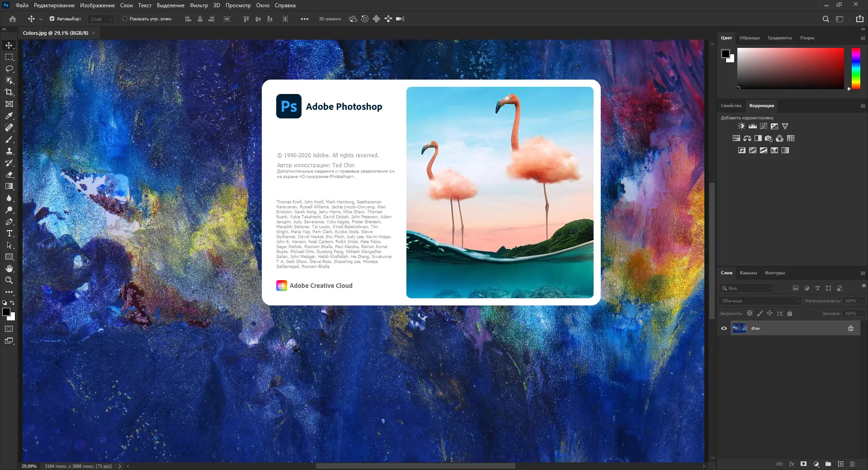868x470 pixels.
Task: Select the Crop tool
Action: [x=9, y=92]
